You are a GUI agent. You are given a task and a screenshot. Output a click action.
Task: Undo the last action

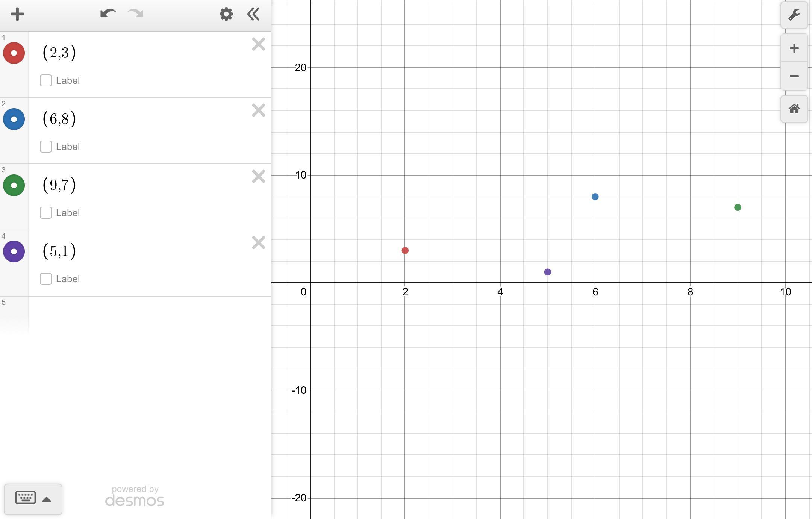click(x=108, y=14)
